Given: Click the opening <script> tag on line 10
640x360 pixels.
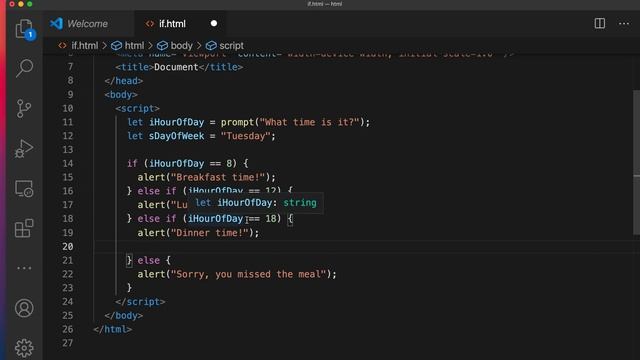Looking at the screenshot, I should coord(137,109).
